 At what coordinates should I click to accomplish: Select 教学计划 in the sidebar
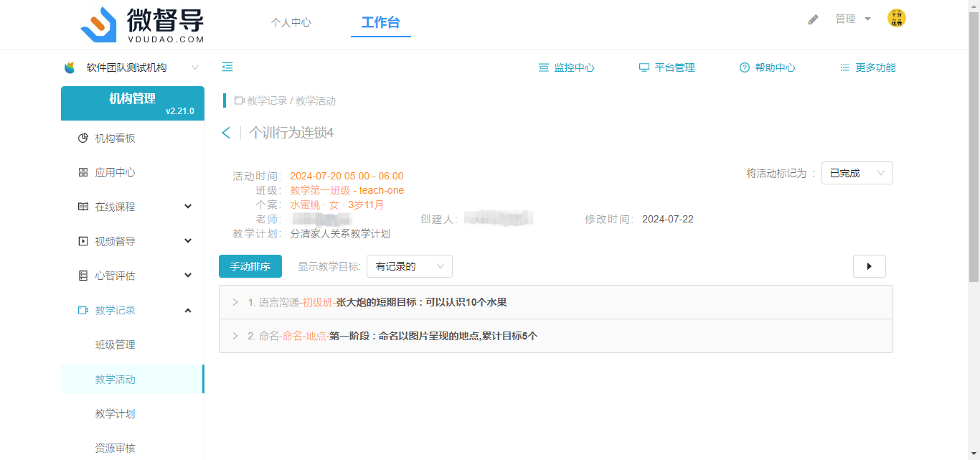click(x=115, y=414)
